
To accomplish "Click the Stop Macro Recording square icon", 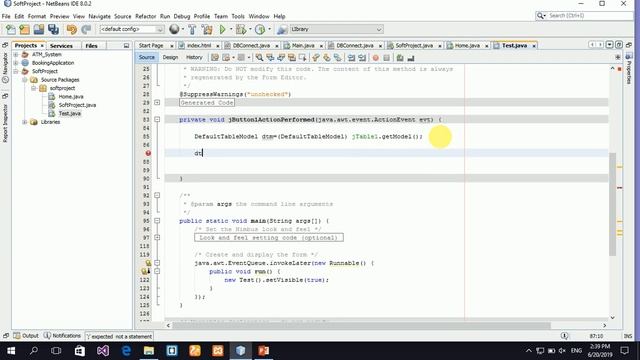I will (x=387, y=58).
